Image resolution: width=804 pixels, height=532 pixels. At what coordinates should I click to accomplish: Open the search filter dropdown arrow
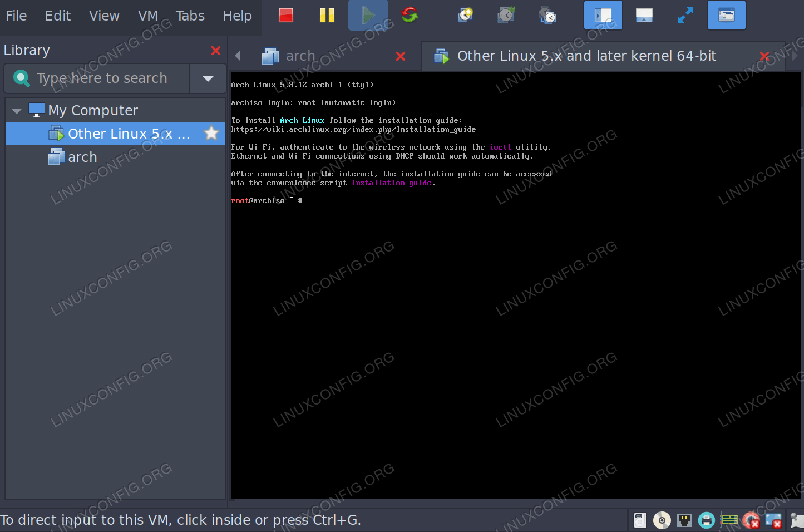(208, 78)
